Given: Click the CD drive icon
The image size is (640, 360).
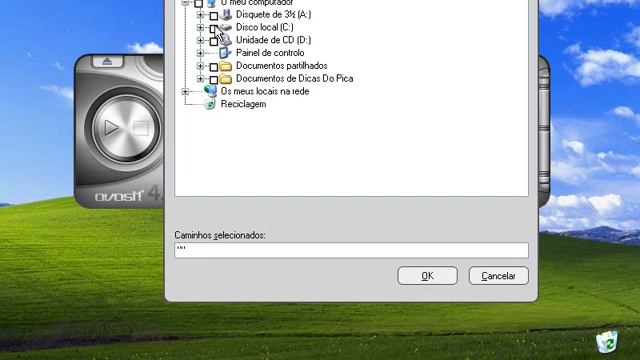Looking at the screenshot, I should (226, 40).
